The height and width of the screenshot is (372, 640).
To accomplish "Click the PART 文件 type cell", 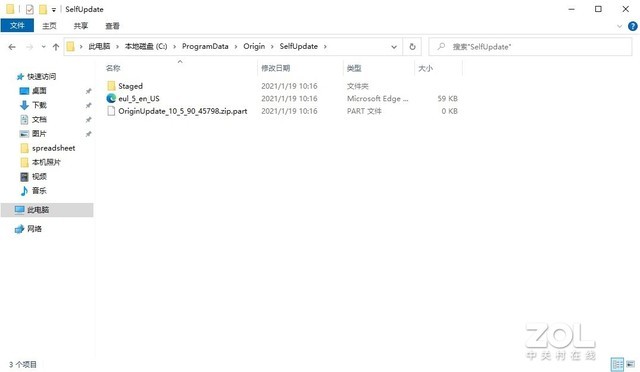I will coord(364,111).
